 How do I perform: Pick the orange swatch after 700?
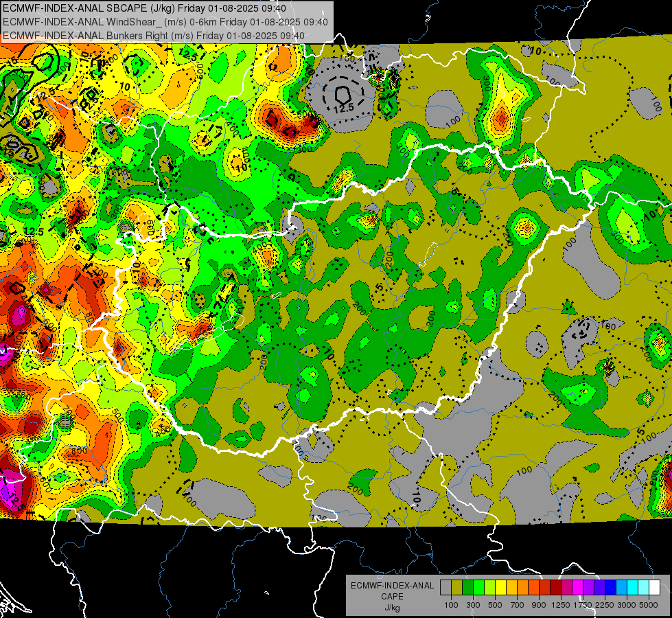522,587
